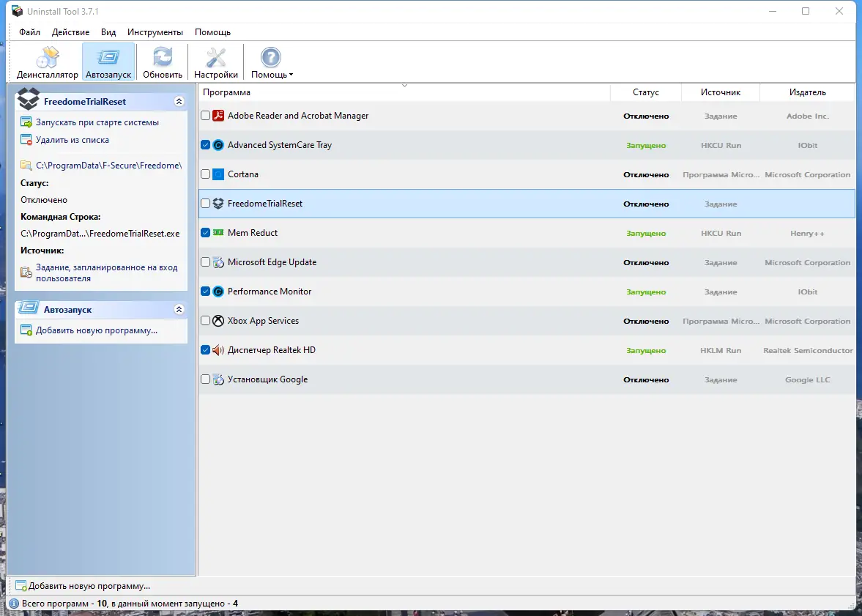Click the Автозапуск panel header icon
The width and height of the screenshot is (862, 616).
[x=28, y=308]
